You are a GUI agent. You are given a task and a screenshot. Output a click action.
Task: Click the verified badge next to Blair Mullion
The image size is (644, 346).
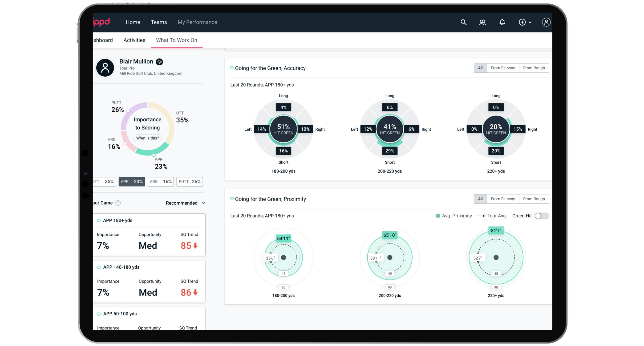[159, 62]
